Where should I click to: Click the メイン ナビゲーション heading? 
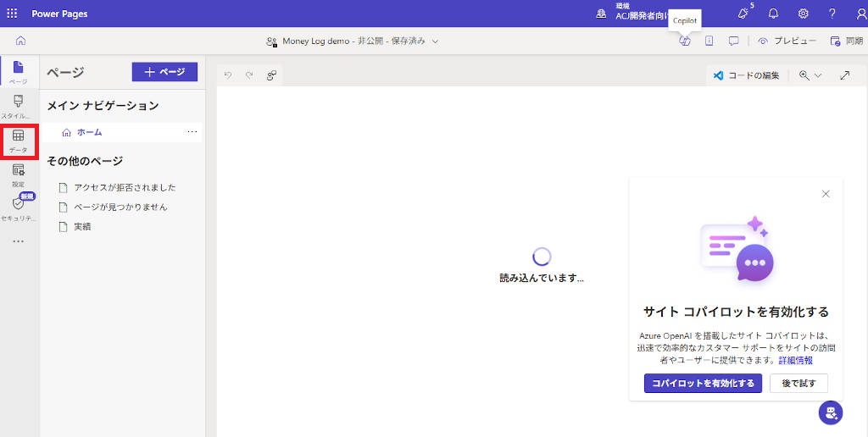coord(103,106)
